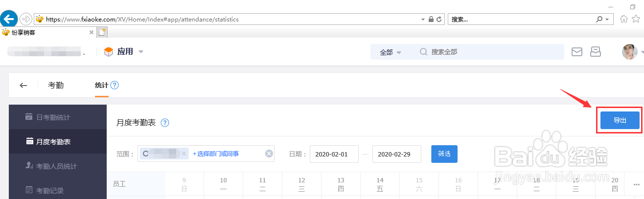Expand the address bar history dropdown
This screenshot has height=199, width=644.
[x=423, y=20]
